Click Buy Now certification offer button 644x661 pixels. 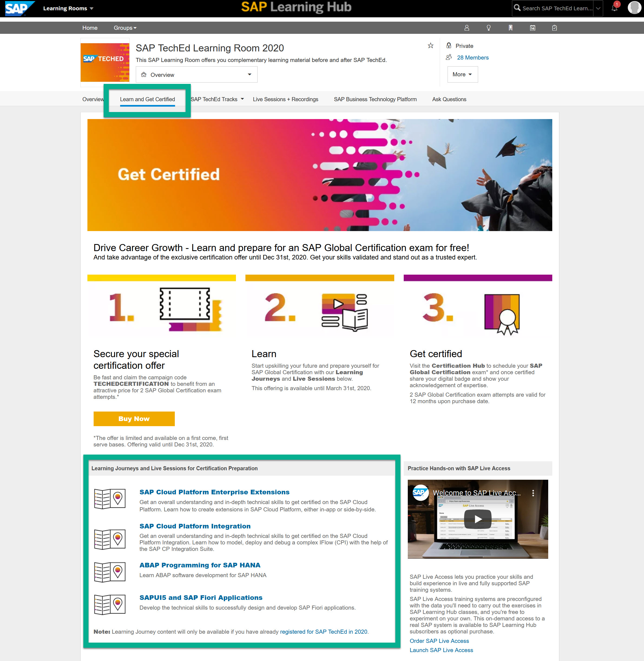click(134, 419)
